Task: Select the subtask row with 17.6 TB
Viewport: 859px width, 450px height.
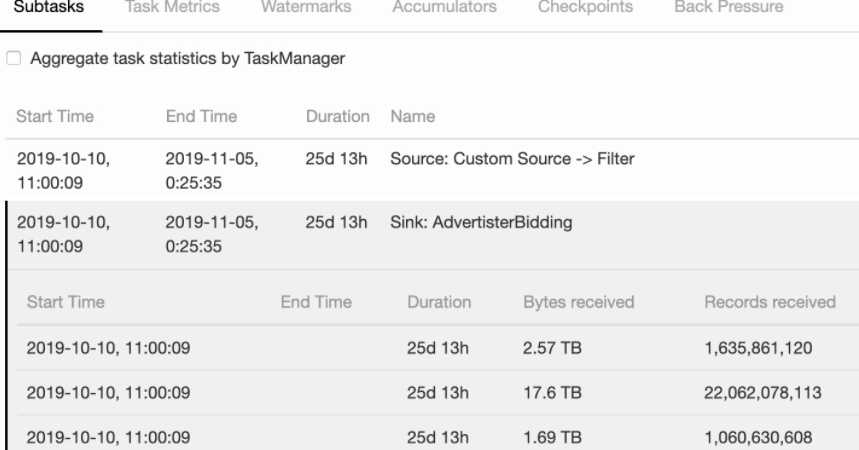Action: [438, 393]
